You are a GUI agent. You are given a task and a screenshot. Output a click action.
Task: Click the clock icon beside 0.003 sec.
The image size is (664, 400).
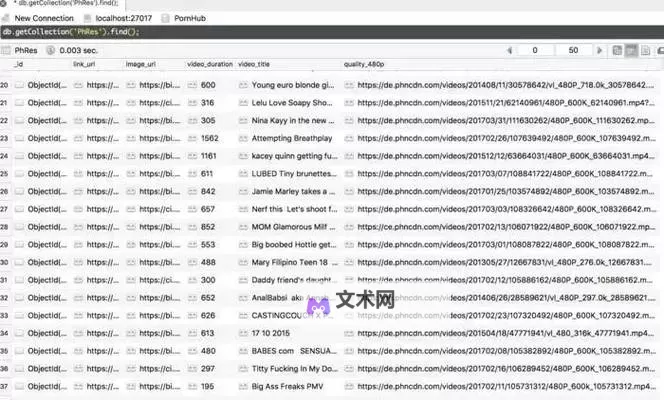[50, 50]
